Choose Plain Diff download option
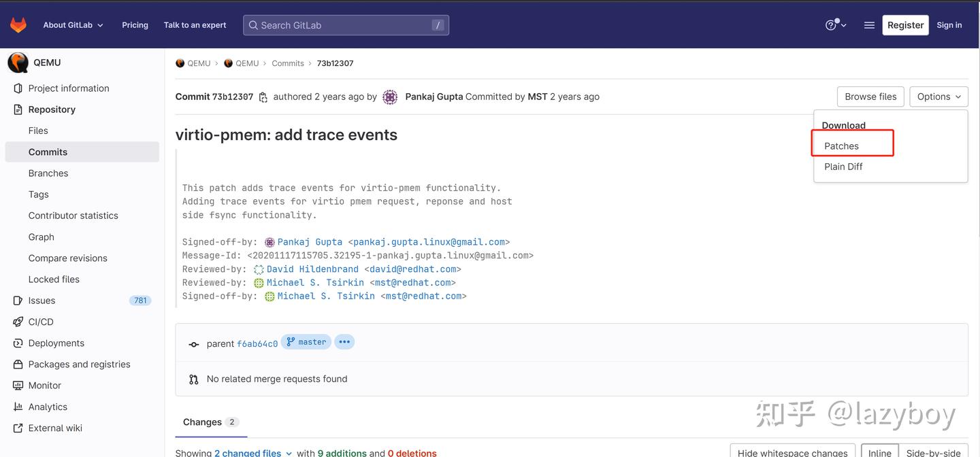This screenshot has width=980, height=457. point(843,167)
